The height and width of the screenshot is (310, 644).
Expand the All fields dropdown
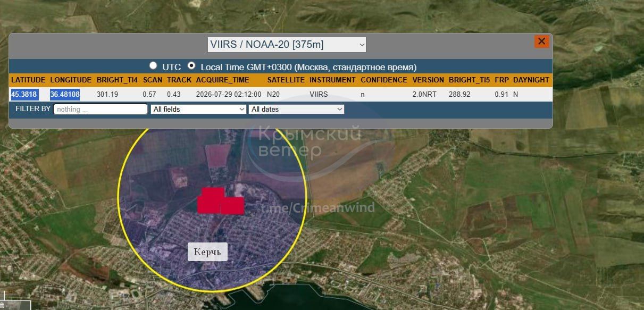click(x=198, y=109)
